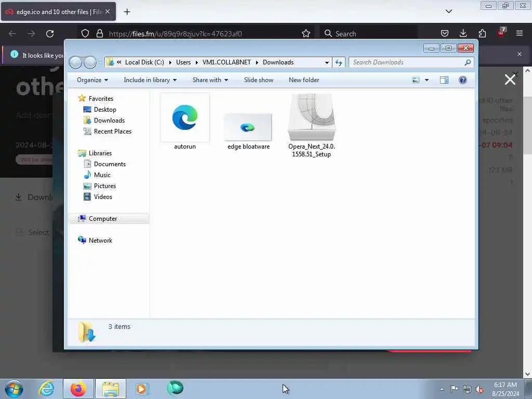The image size is (532, 399).
Task: Open the Videos library
Action: coord(103,197)
